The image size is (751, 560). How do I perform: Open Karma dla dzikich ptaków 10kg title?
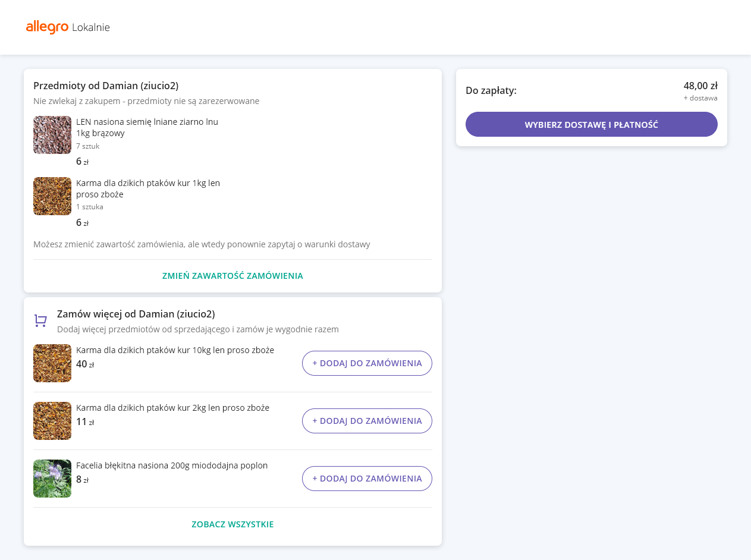pos(175,350)
